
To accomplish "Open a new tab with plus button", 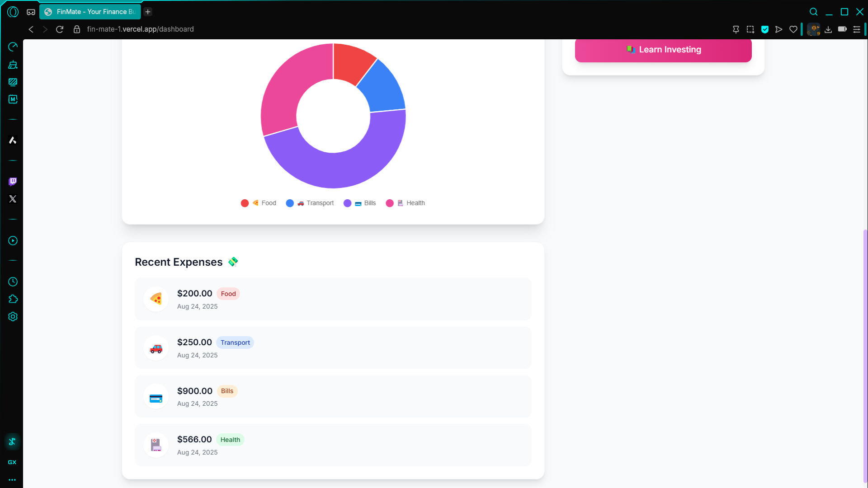I will 148,12.
